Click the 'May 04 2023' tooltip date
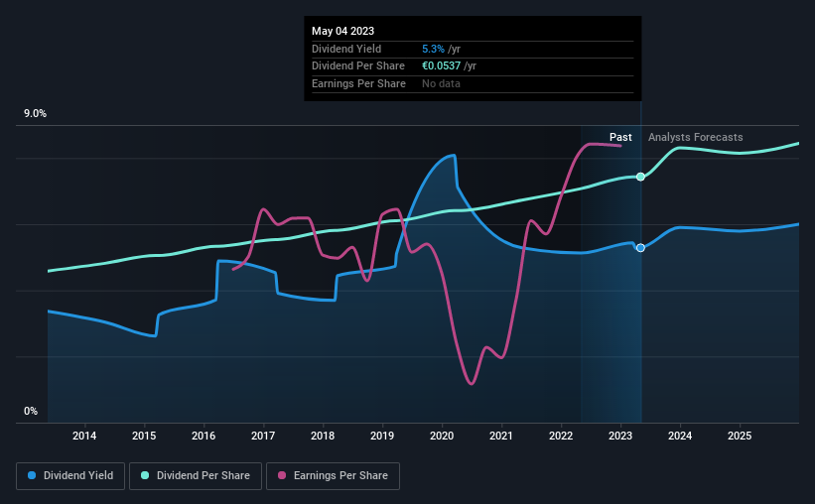815x504 pixels. pyautogui.click(x=343, y=31)
